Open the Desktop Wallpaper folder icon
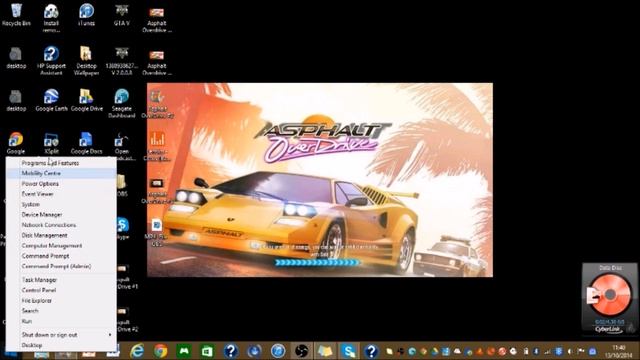This screenshot has height=360, width=640. [86, 60]
